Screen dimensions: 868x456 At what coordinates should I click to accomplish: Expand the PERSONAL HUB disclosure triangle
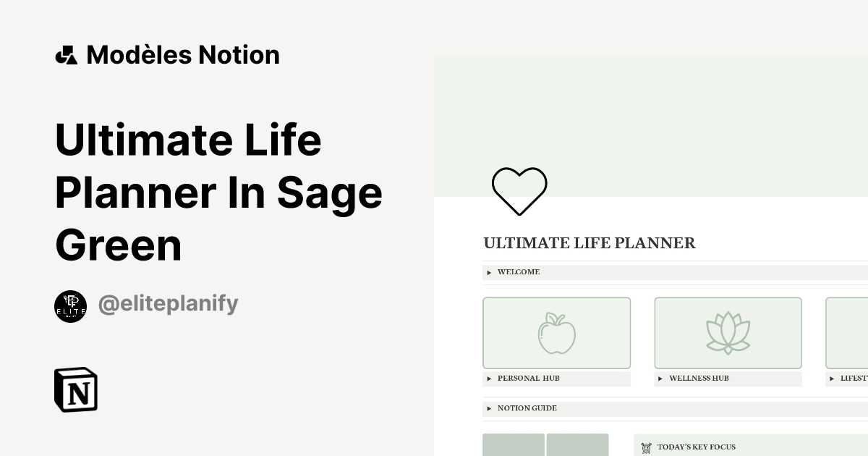(x=489, y=378)
